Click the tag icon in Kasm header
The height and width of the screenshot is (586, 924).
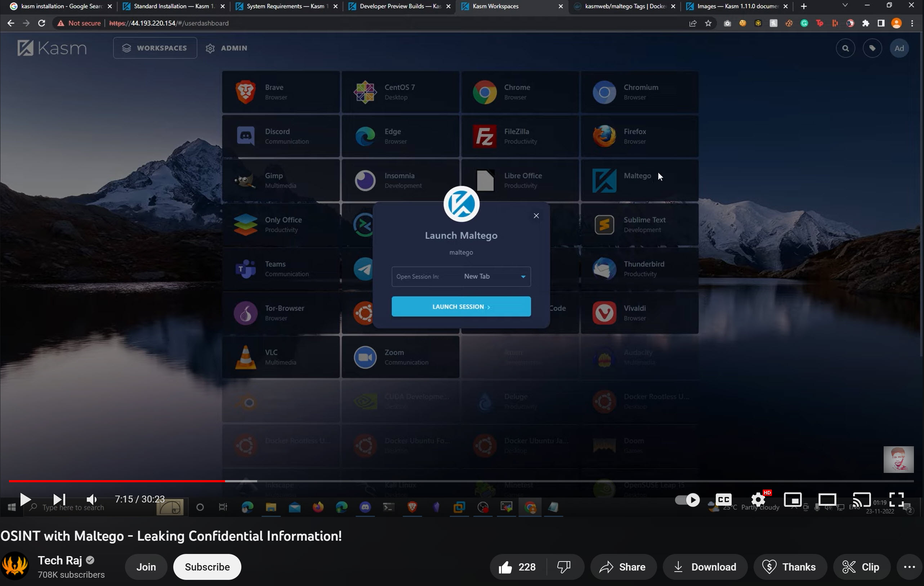872,48
